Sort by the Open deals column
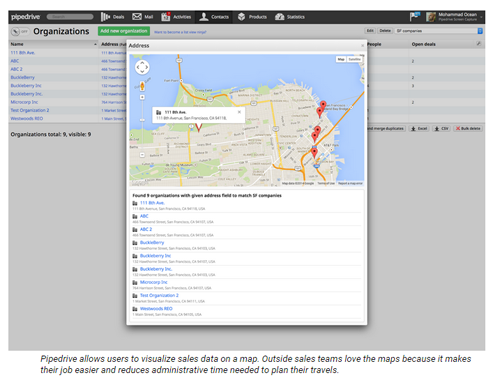Screen dimensions: 493x380 click(x=423, y=44)
